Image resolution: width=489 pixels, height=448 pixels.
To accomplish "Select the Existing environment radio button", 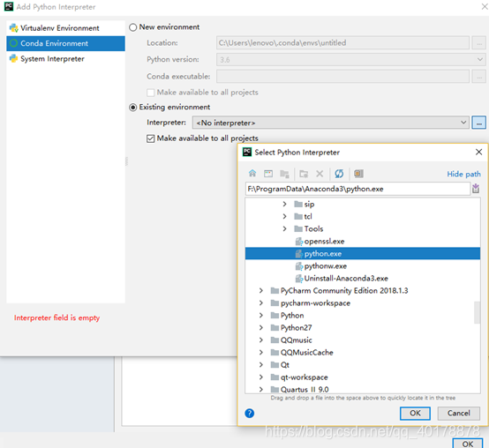I will pos(133,108).
